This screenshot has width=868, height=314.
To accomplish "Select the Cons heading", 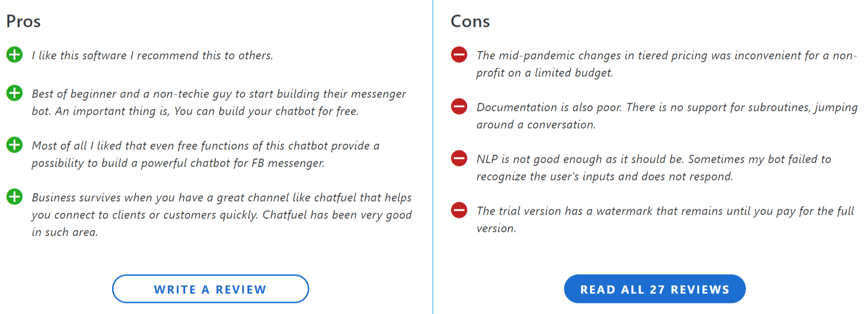I will 471,21.
